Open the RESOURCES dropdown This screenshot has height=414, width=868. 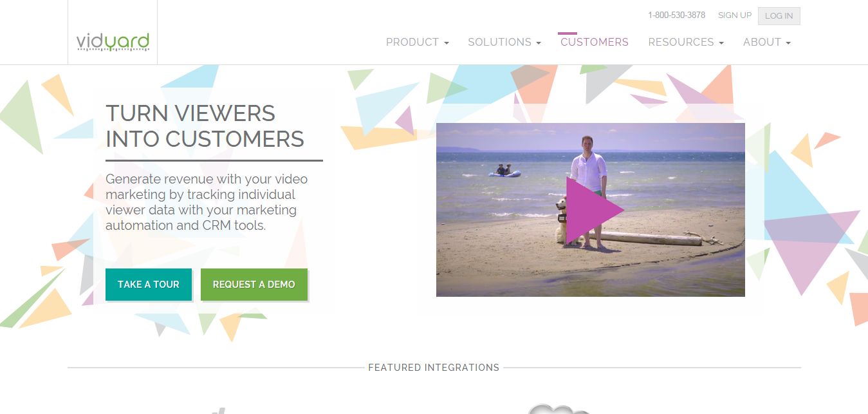(x=686, y=42)
